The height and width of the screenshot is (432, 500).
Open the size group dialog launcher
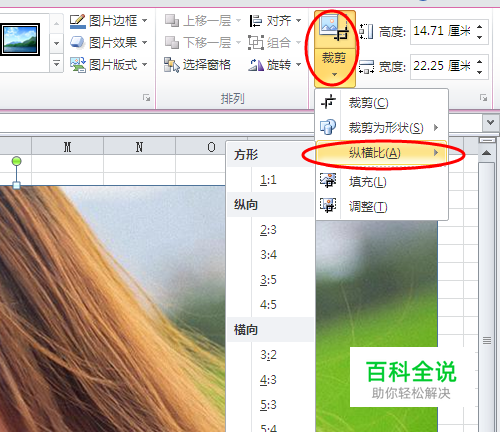483,98
